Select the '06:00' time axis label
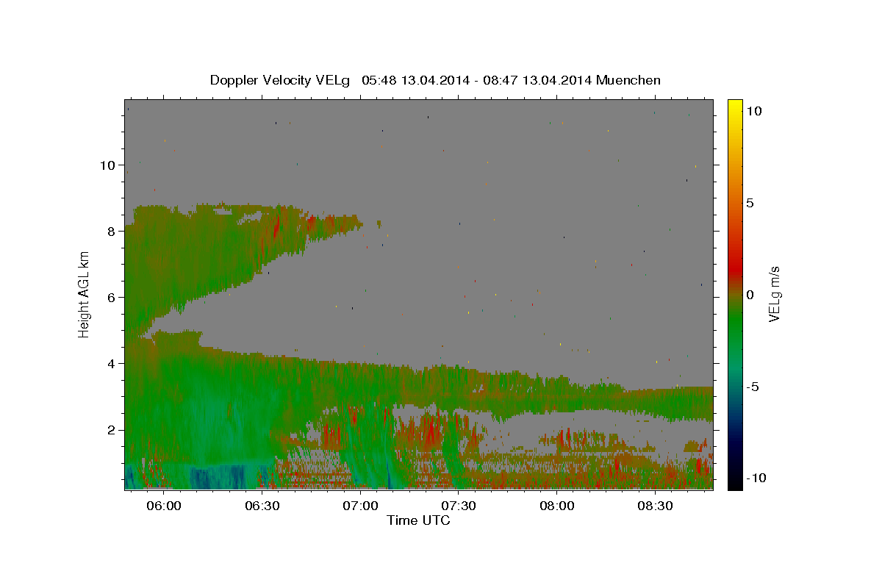Screen dimensions: 882x588 [164, 506]
